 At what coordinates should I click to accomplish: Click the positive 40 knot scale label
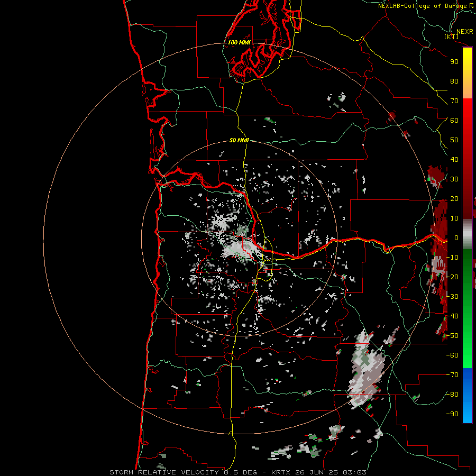pos(454,160)
